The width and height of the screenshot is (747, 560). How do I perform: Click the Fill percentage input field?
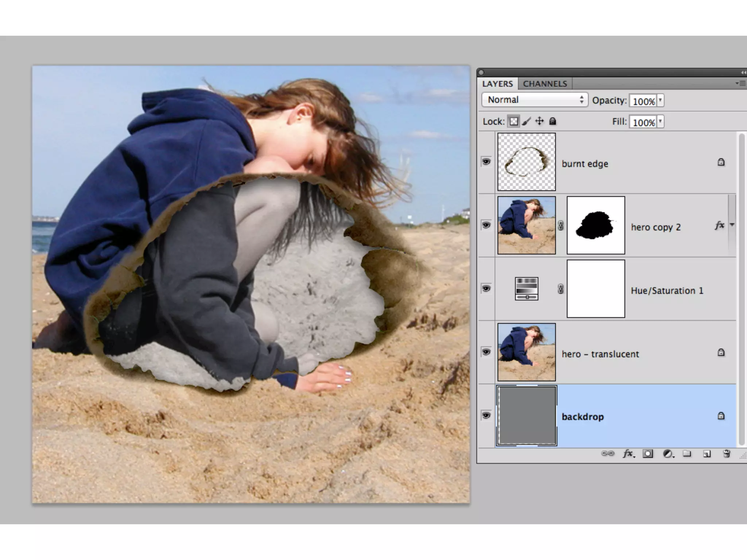pos(643,122)
